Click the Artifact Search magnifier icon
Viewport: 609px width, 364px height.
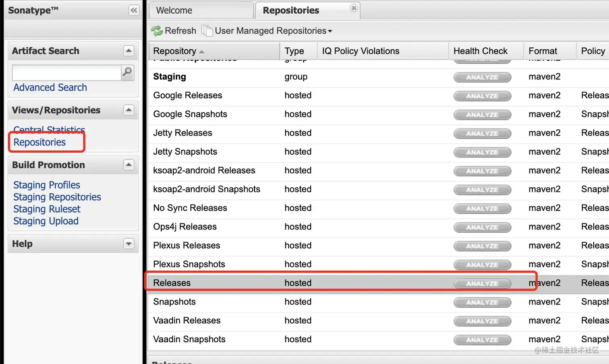click(127, 72)
